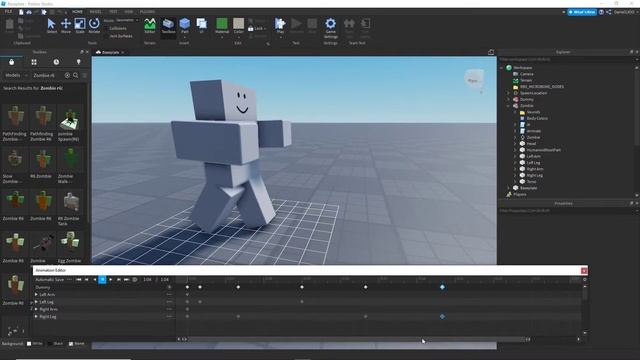This screenshot has height=360, width=640.
Task: Open the Terrain Editor
Action: click(x=150, y=26)
